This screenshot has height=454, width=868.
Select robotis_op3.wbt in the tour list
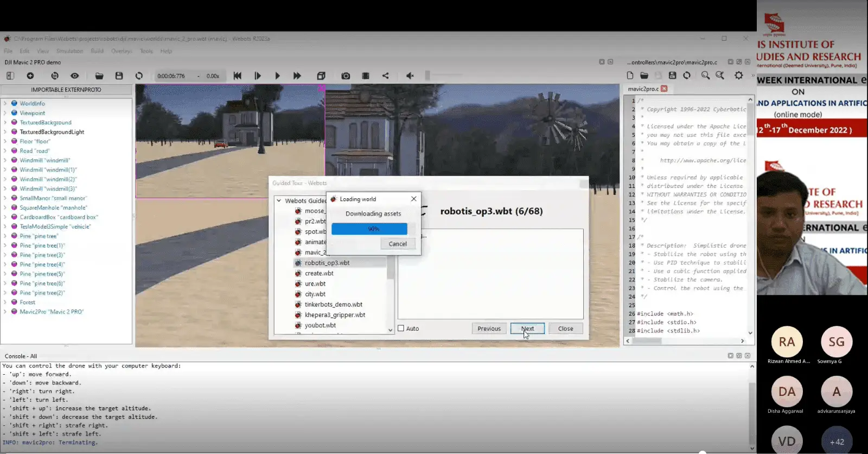tap(327, 263)
